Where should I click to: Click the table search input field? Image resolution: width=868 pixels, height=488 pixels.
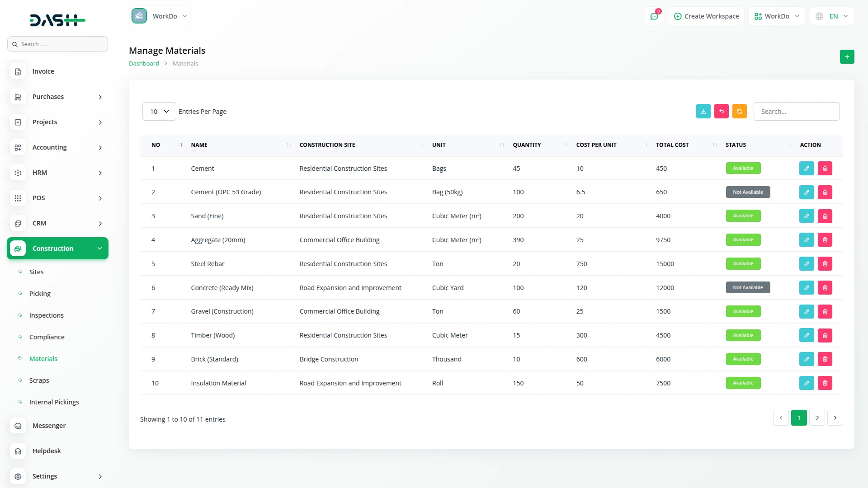[x=796, y=111]
